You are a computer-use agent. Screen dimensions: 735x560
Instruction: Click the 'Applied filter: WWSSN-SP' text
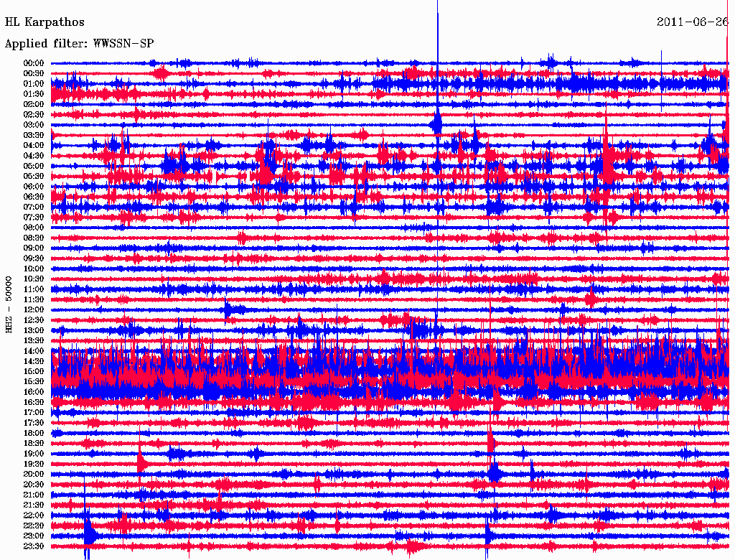(79, 44)
